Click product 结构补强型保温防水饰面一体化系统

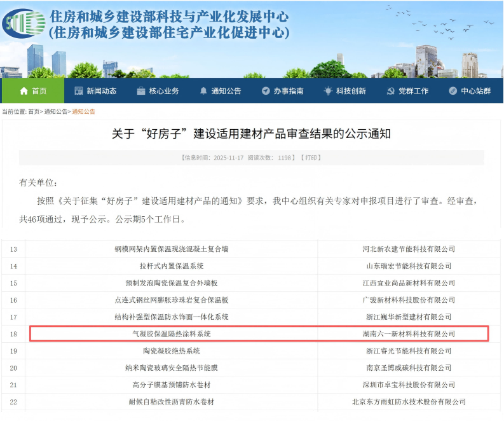pyautogui.click(x=172, y=317)
